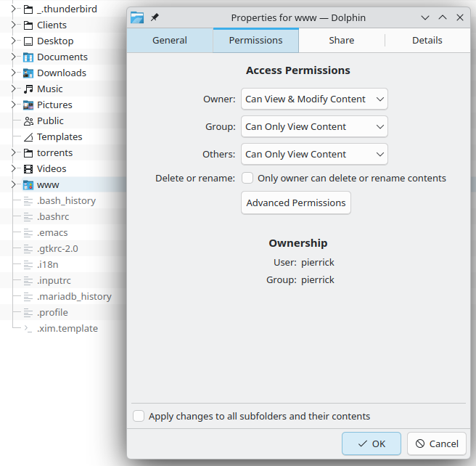
Task: Click the Music note icon
Action: (x=28, y=89)
